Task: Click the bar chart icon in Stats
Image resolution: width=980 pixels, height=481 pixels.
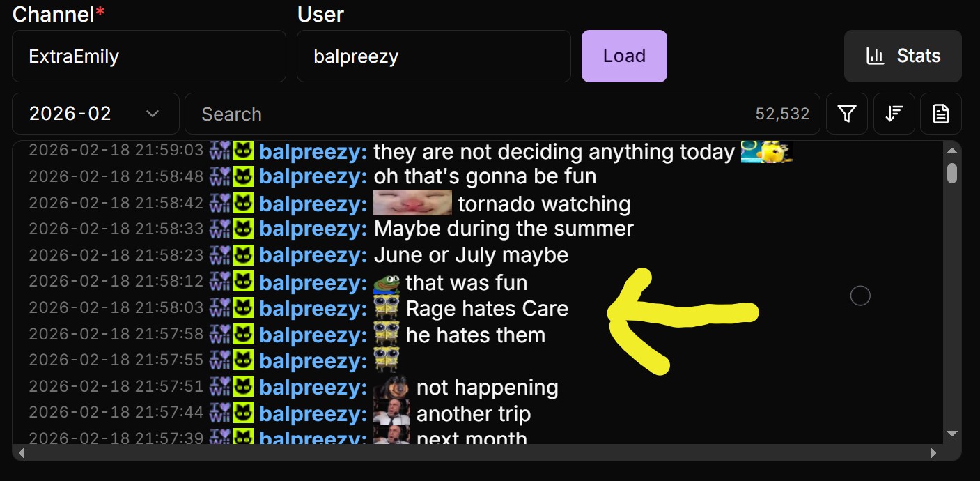Action: pyautogui.click(x=876, y=56)
